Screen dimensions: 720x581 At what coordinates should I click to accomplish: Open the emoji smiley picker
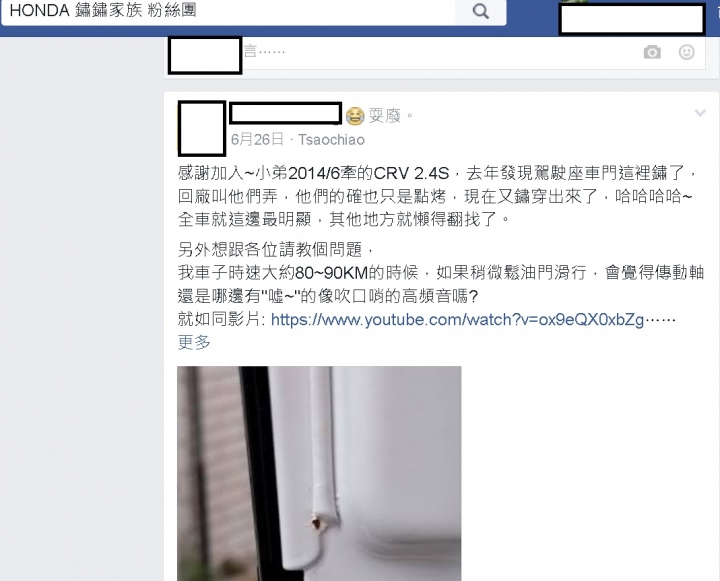(x=686, y=52)
